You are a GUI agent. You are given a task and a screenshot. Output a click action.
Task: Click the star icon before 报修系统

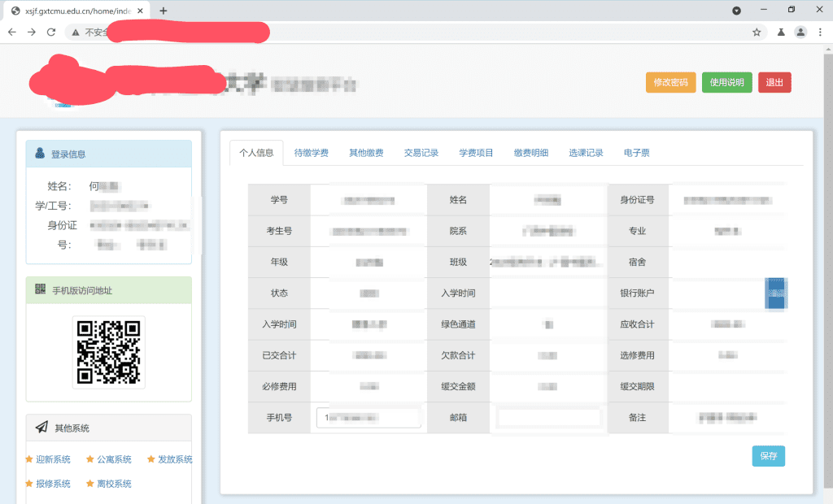(x=29, y=484)
